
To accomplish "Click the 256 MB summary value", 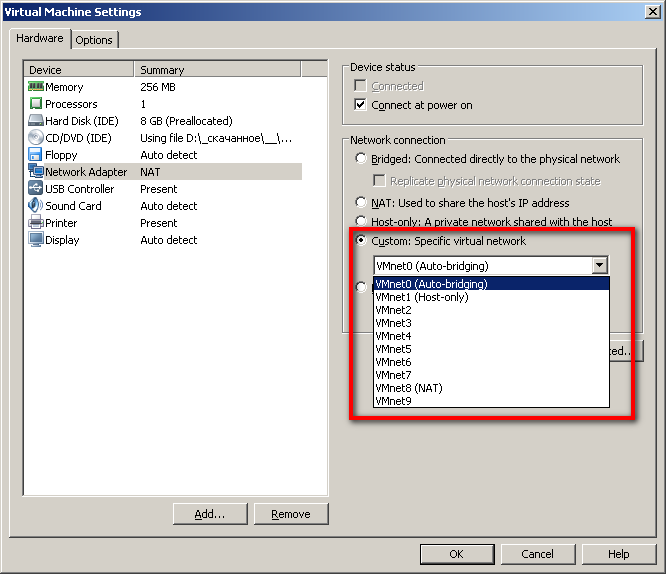I will click(x=158, y=87).
